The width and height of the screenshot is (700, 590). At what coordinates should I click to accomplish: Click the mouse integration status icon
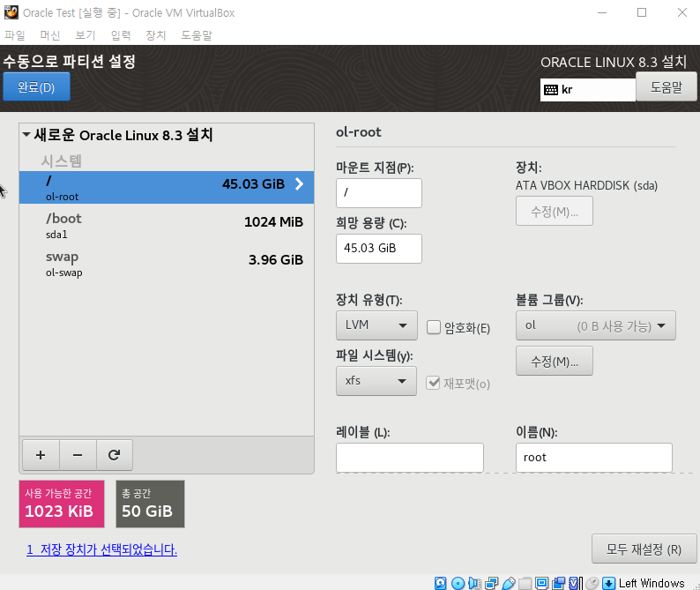(592, 583)
